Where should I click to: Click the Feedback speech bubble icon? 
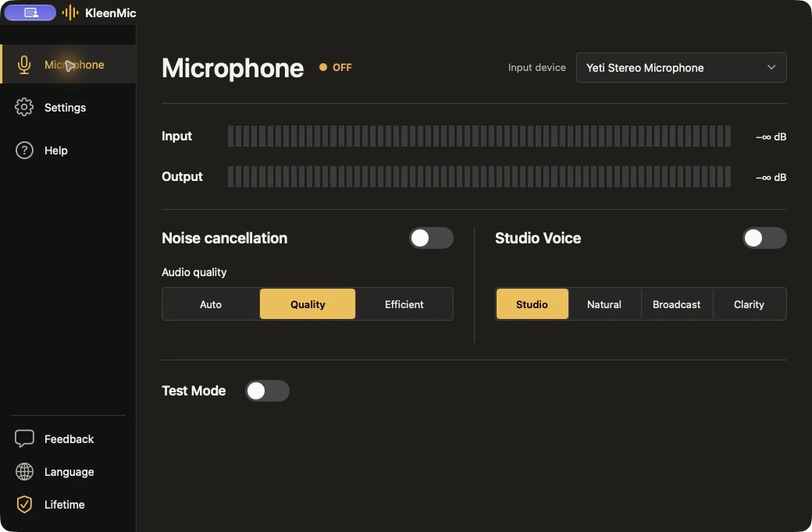[24, 438]
